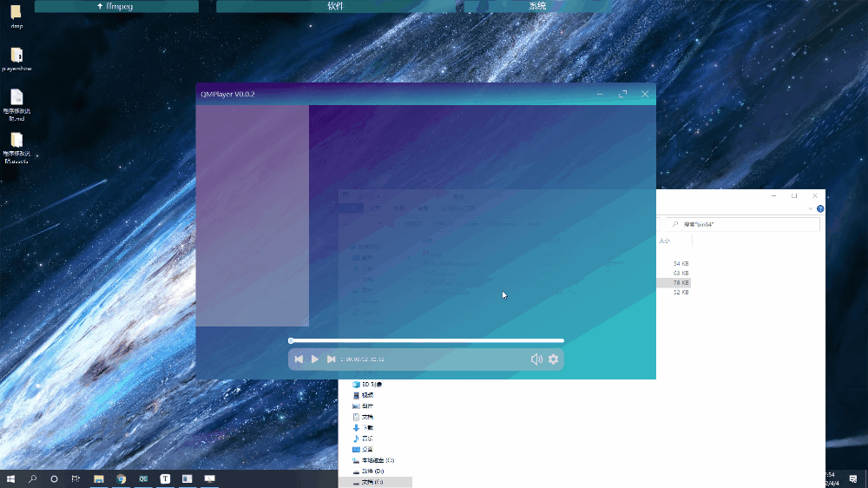Open 文档 (E:) drive in sidebar
Image resolution: width=868 pixels, height=488 pixels.
coord(375,483)
